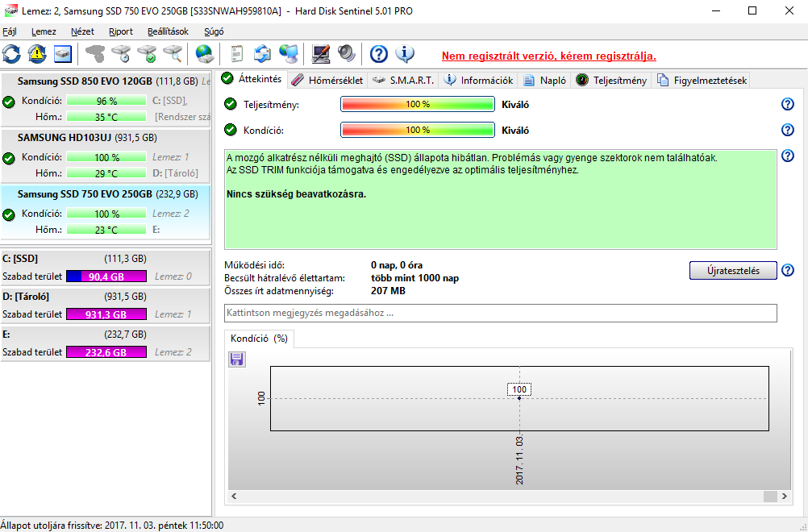Click the globe and monitor toolbar icon
The image size is (808, 532).
click(x=288, y=53)
